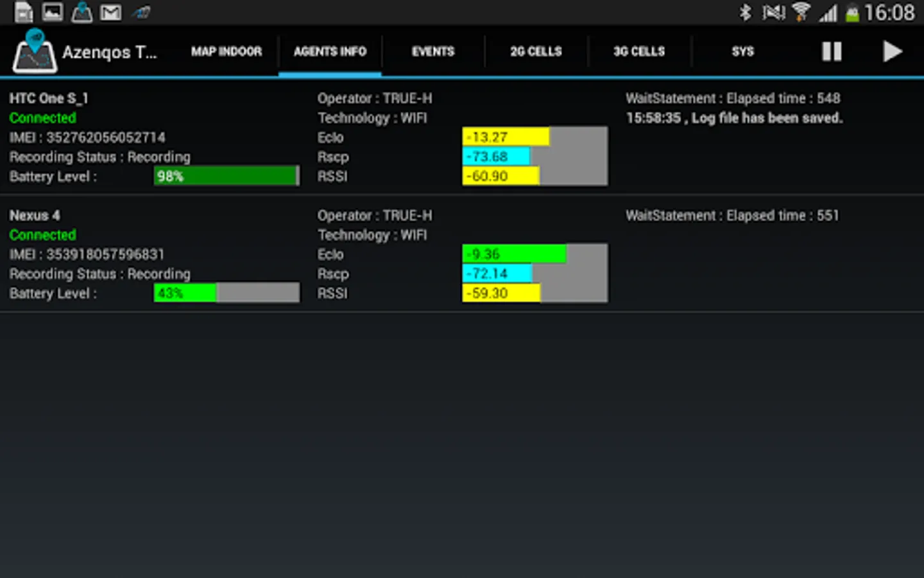This screenshot has height=578, width=924.
Task: Go to the 3G CELLS tab
Action: click(639, 51)
